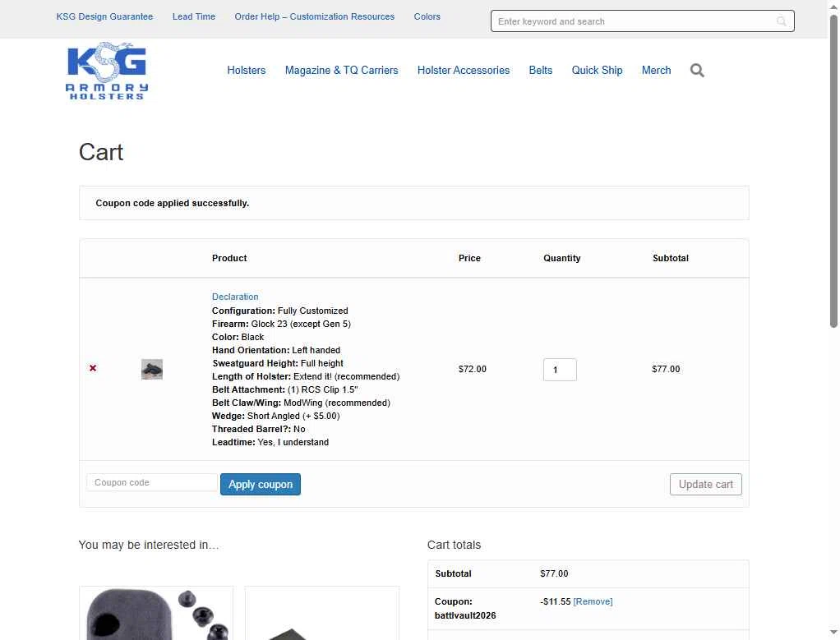Click the Price column header
The width and height of the screenshot is (840, 640).
[470, 258]
